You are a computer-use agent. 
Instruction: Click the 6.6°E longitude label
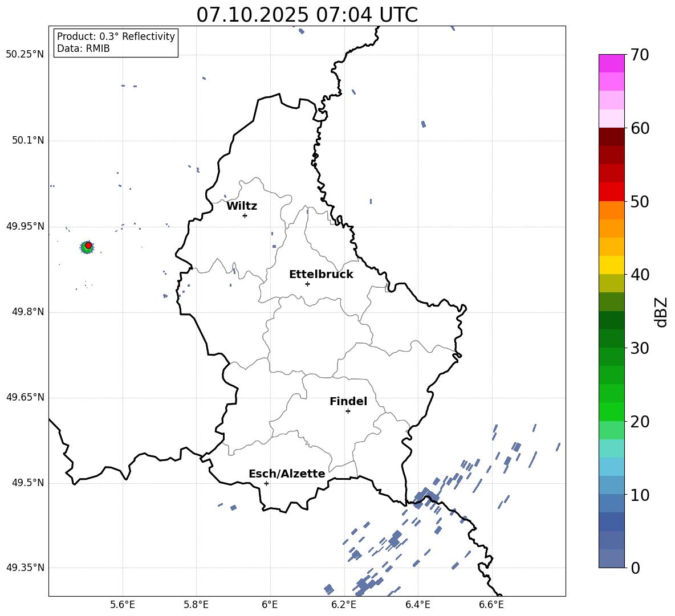click(x=491, y=605)
